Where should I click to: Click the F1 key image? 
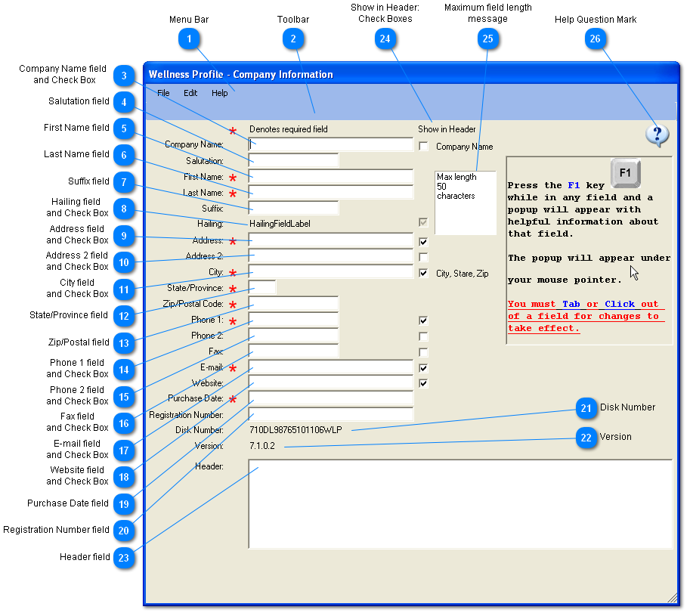pos(625,173)
